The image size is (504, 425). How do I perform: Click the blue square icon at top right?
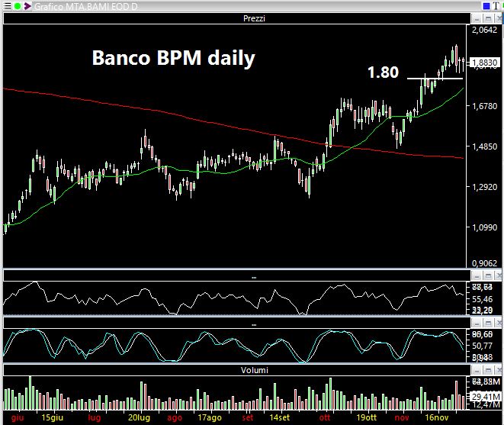(x=486, y=6)
